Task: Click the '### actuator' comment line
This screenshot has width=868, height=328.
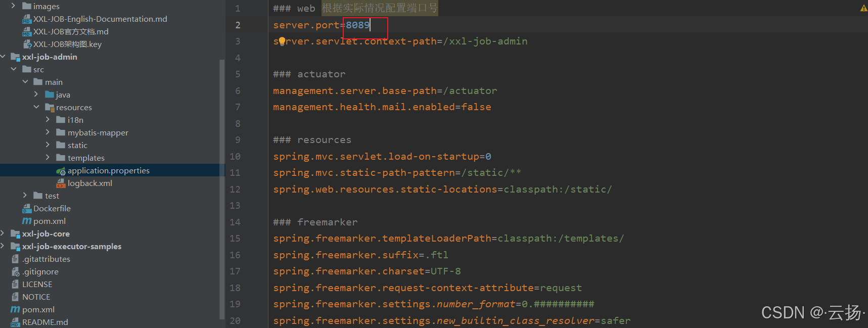Action: 309,74
